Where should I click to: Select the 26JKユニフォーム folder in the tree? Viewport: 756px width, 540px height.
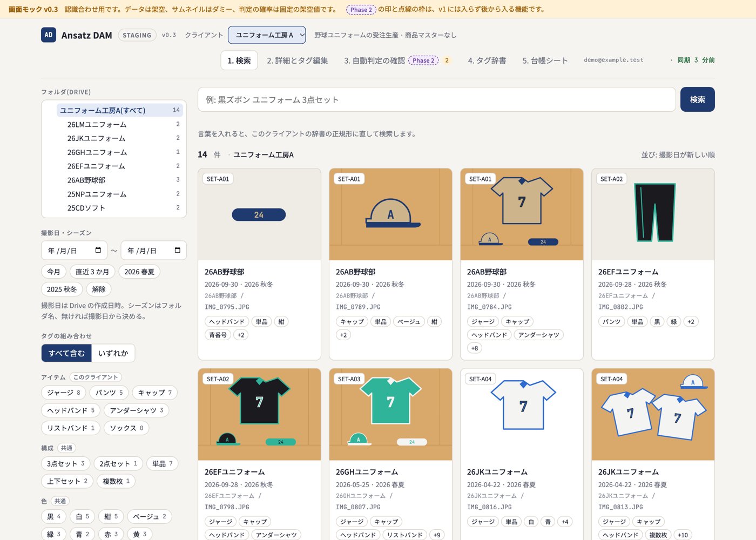tap(120, 138)
